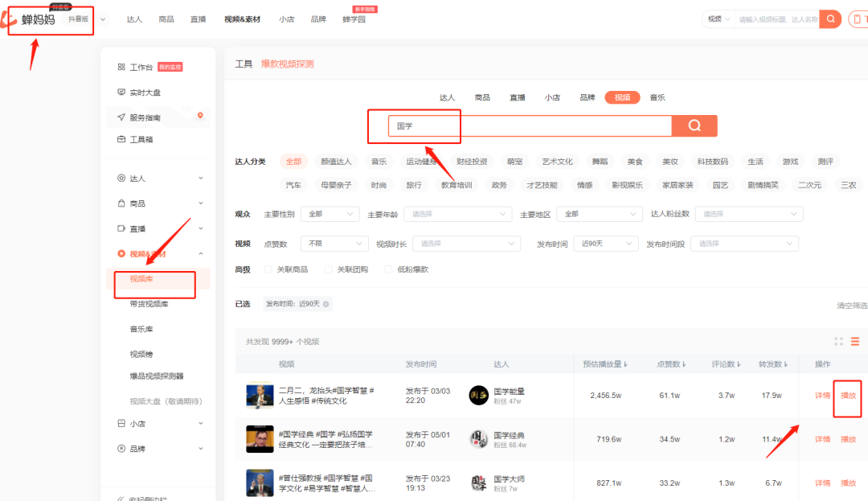Select 音乐库 in the sidebar

[x=141, y=329]
